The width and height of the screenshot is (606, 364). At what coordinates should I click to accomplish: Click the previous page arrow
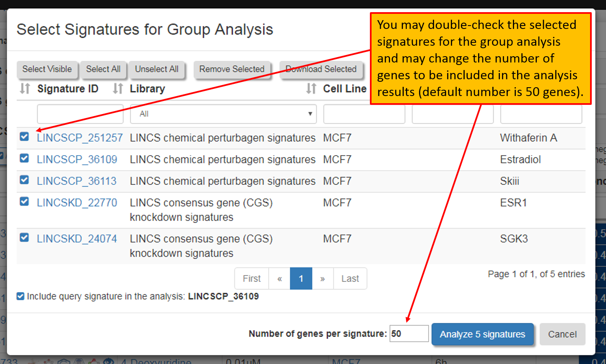tap(279, 279)
